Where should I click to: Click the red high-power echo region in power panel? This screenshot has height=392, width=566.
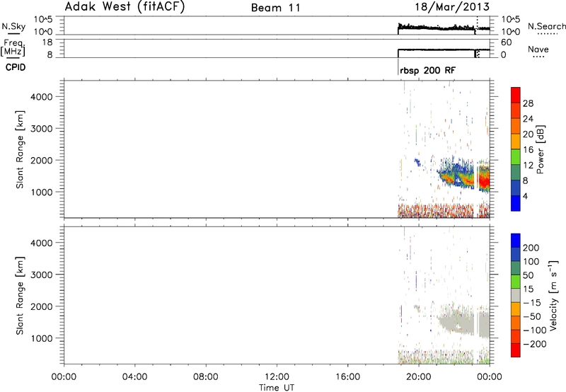tap(484, 179)
